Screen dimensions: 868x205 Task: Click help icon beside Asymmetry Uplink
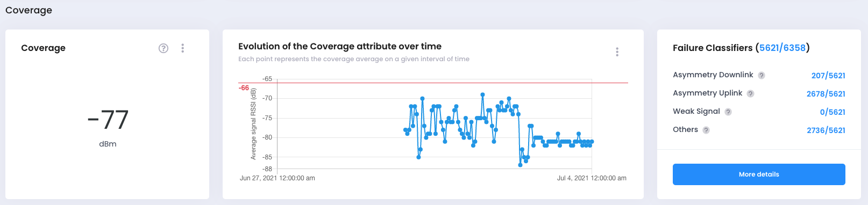pyautogui.click(x=751, y=94)
